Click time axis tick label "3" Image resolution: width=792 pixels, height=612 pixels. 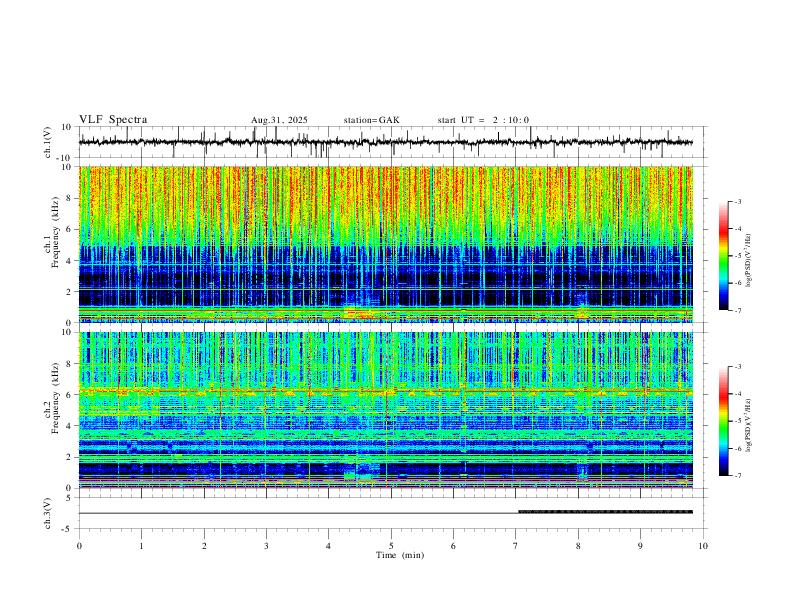click(266, 546)
